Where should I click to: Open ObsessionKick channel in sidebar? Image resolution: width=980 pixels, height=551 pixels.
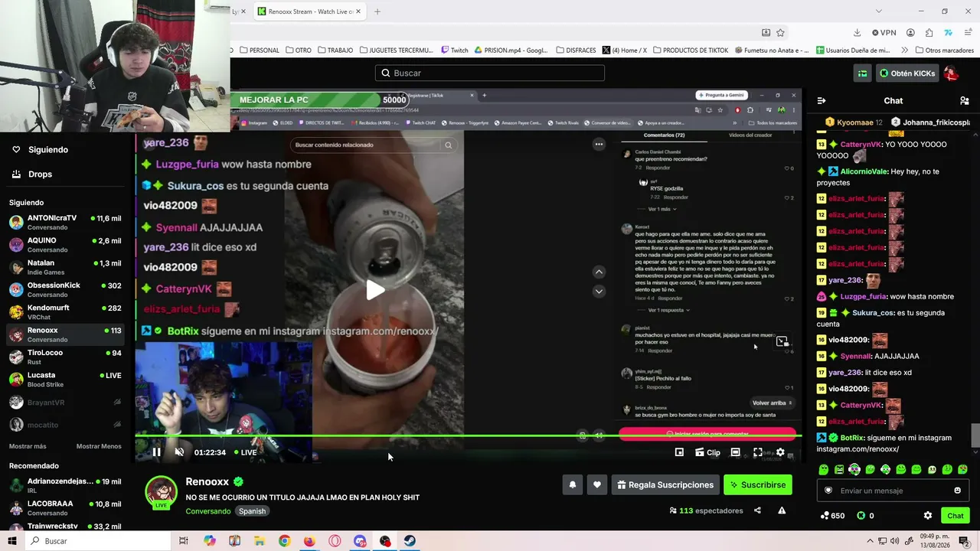[x=65, y=290]
